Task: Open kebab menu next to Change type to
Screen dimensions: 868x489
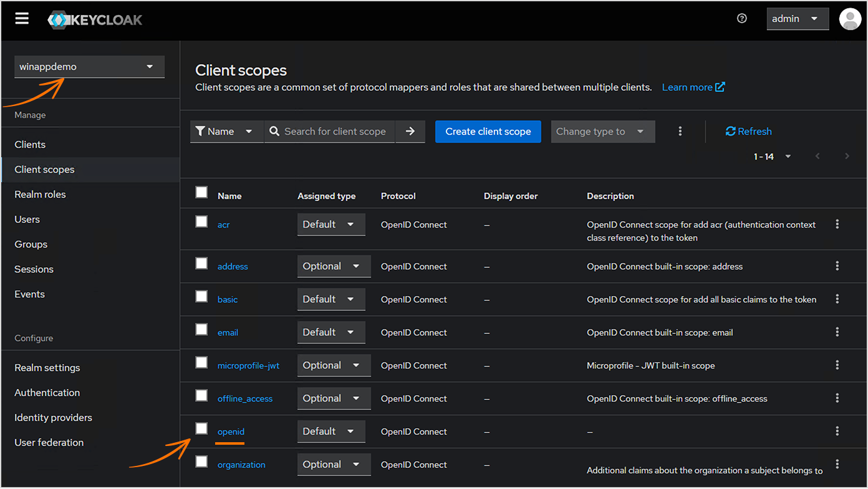Action: 680,132
